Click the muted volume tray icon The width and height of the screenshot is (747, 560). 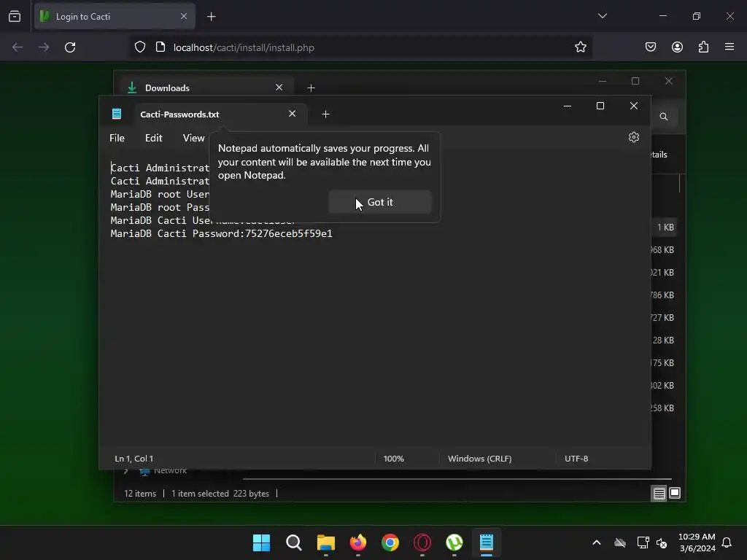pyautogui.click(x=661, y=542)
